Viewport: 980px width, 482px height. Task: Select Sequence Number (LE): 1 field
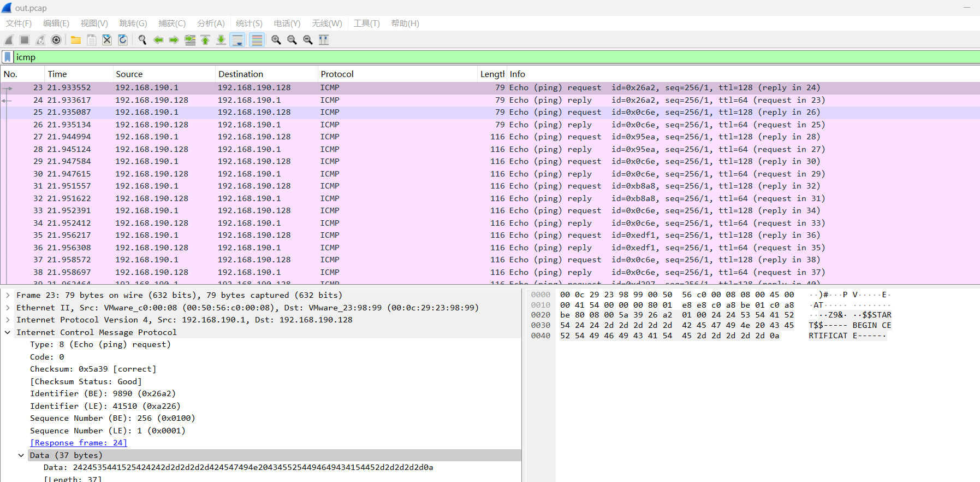pos(108,431)
